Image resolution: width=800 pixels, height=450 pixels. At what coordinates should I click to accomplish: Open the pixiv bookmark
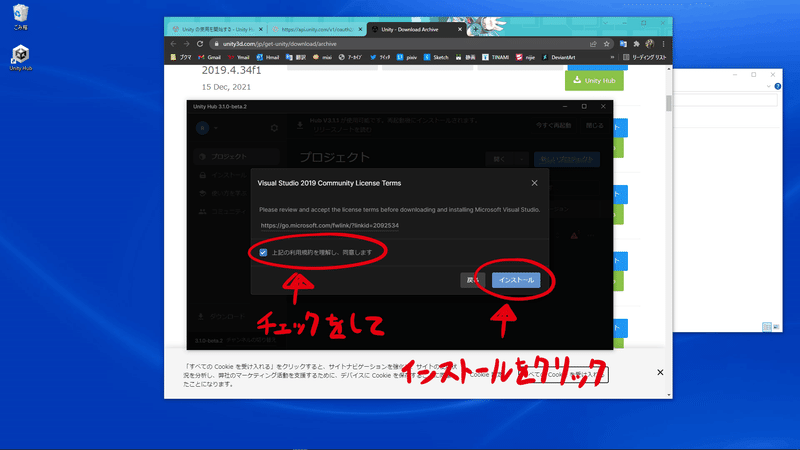click(407, 57)
